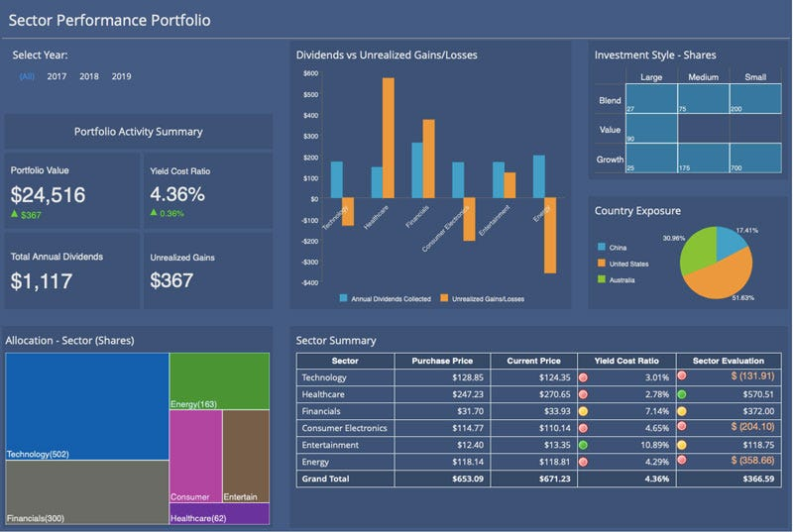
Task: Click the Yield Cost Ratio green triangle icon
Action: (154, 213)
